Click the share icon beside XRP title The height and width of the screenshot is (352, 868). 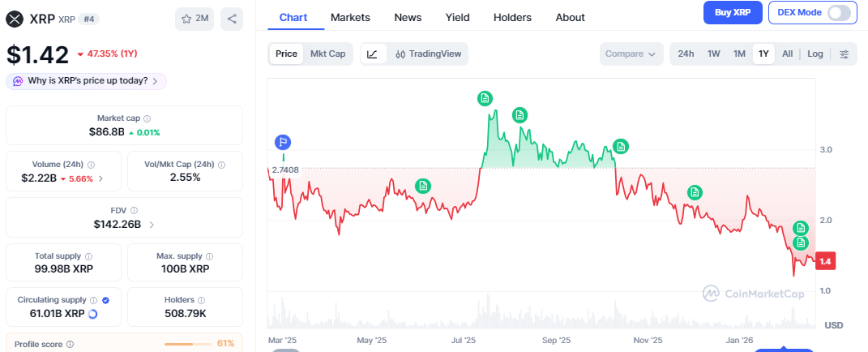click(x=232, y=18)
